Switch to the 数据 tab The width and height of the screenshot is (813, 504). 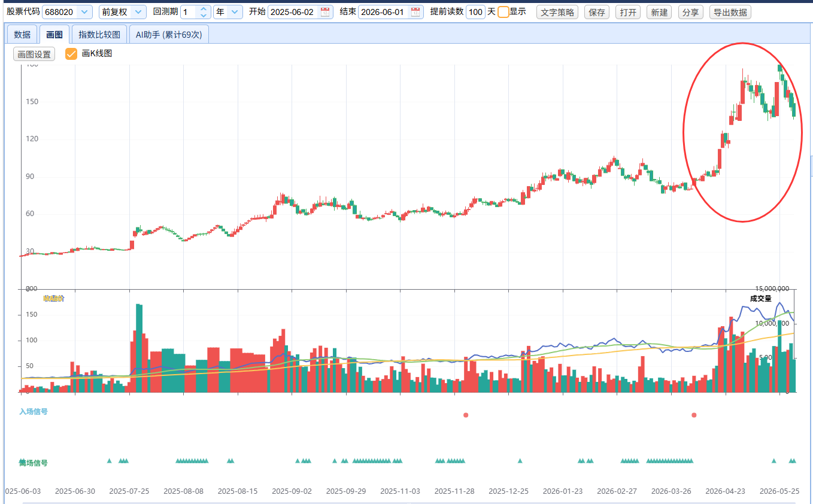click(x=22, y=35)
